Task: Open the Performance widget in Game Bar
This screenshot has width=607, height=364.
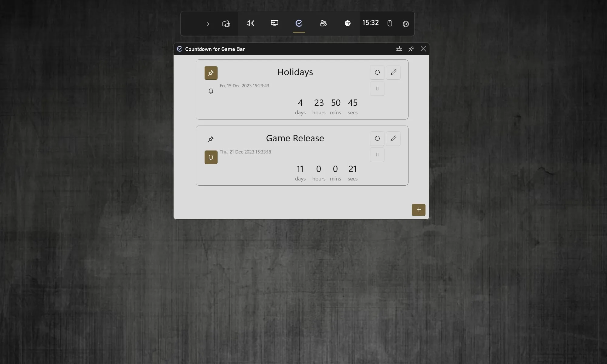Action: tap(275, 23)
